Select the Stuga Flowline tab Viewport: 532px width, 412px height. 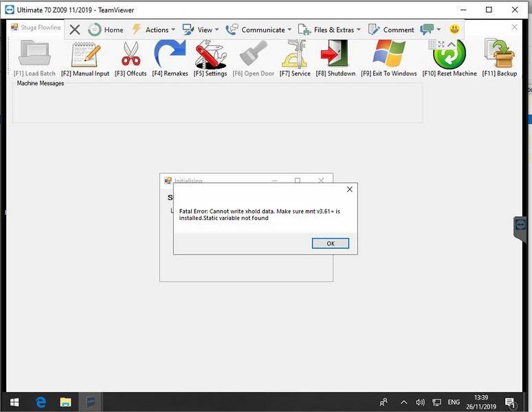coord(36,27)
